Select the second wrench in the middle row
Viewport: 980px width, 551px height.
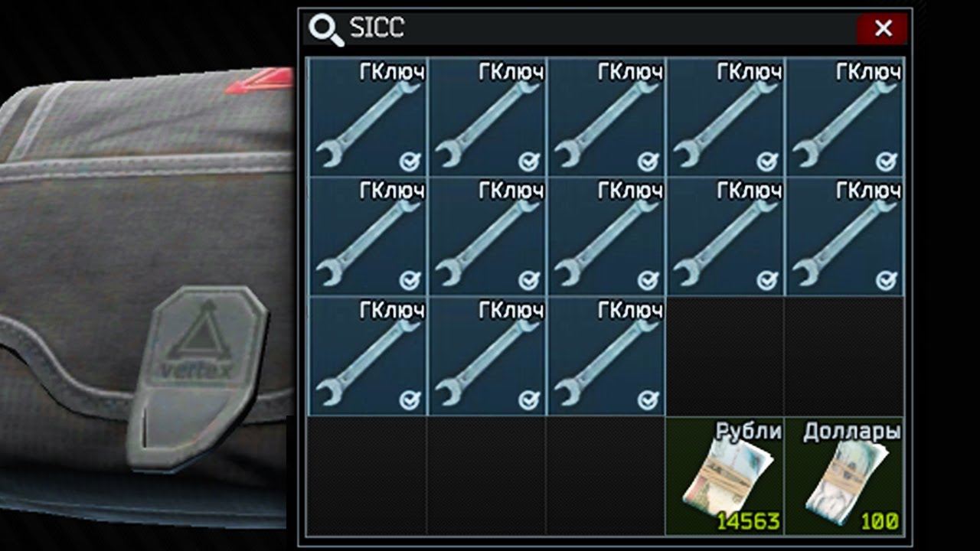pos(487,236)
